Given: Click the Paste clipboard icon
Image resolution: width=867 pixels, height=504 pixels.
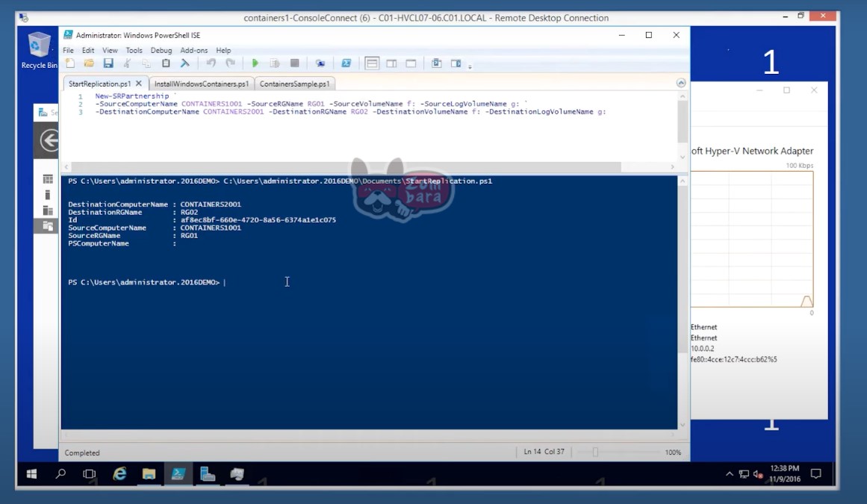Looking at the screenshot, I should pos(166,63).
